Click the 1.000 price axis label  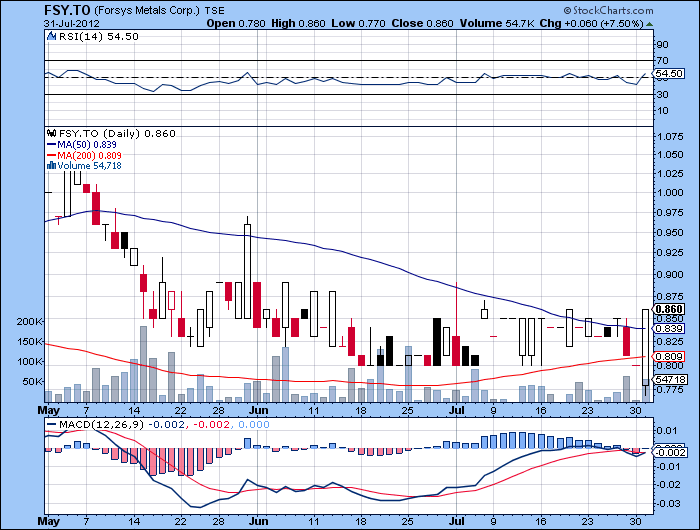(671, 192)
